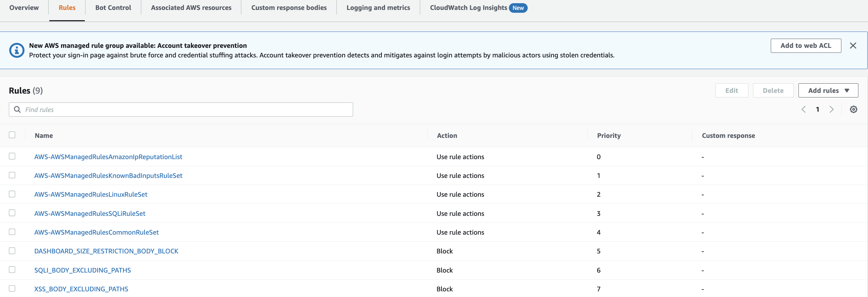The height and width of the screenshot is (297, 868).
Task: Click the Name column header
Action: click(44, 135)
